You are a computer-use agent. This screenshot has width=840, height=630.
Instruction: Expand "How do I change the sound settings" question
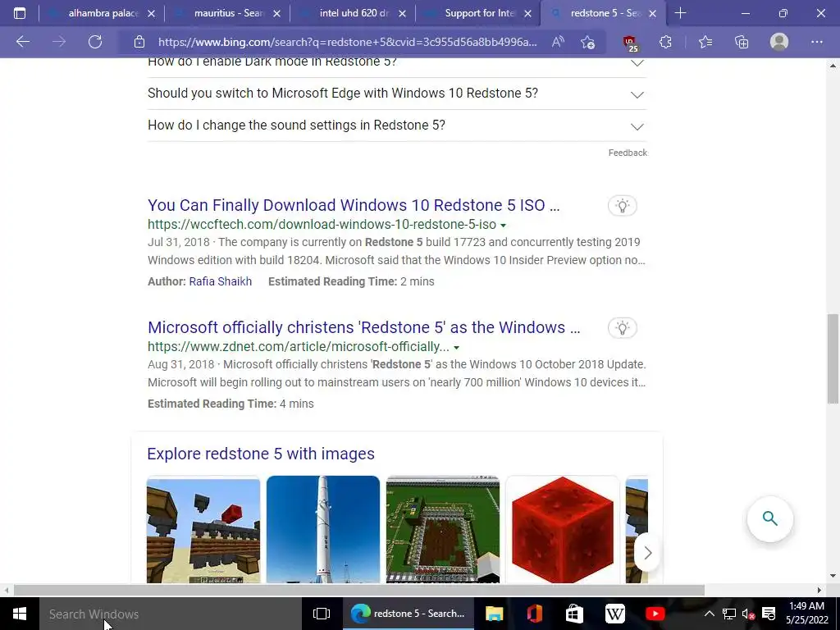point(397,126)
